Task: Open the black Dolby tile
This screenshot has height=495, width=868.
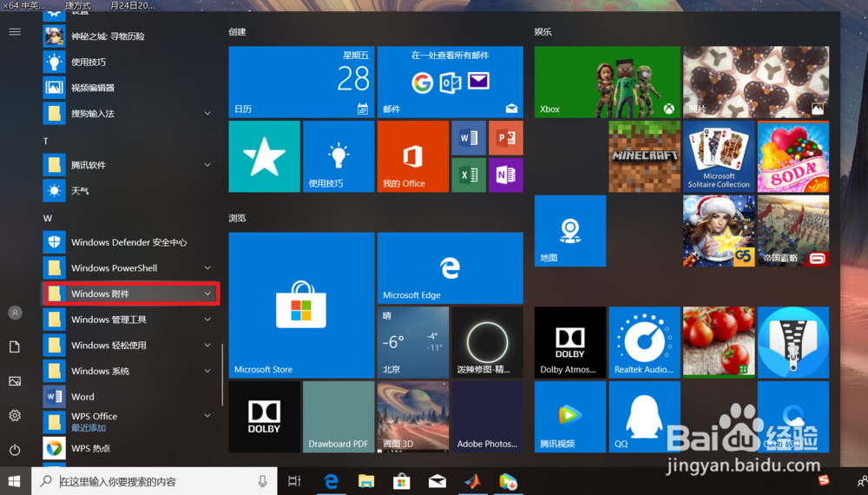Action: pos(265,416)
